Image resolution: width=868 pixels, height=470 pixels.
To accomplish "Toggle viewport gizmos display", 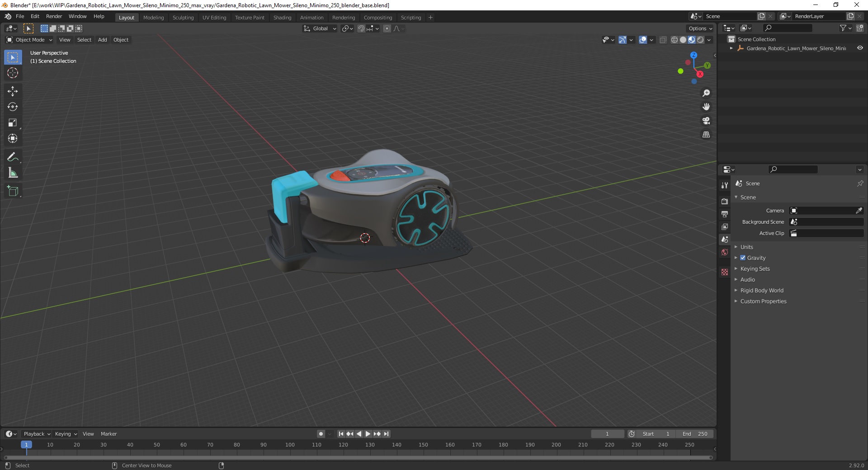I will click(623, 40).
